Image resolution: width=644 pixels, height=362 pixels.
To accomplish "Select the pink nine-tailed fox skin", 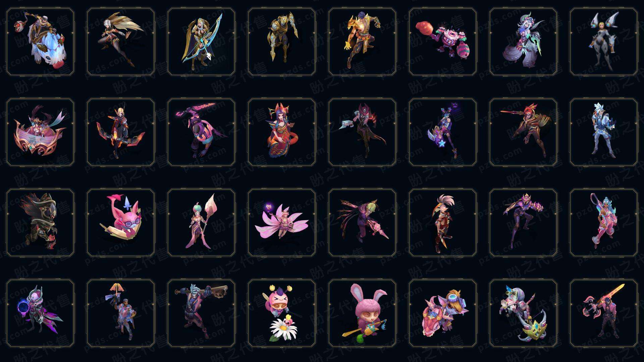I will pyautogui.click(x=282, y=223).
